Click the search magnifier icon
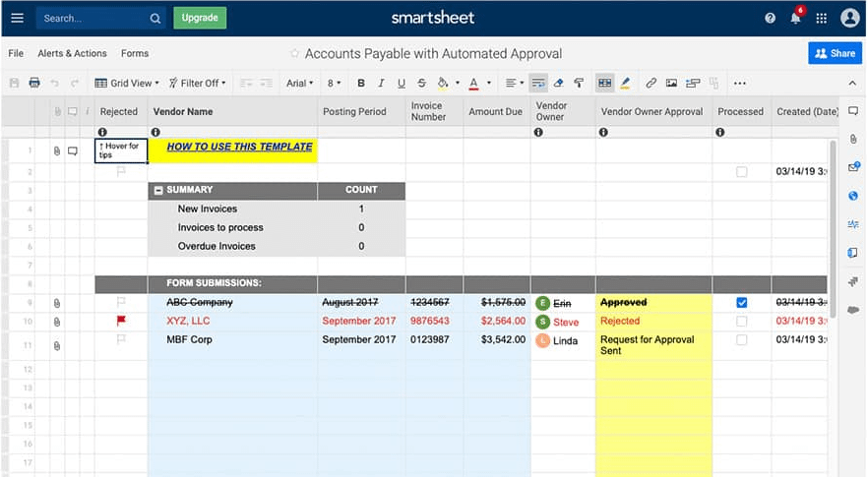This screenshot has width=868, height=478. (x=155, y=19)
